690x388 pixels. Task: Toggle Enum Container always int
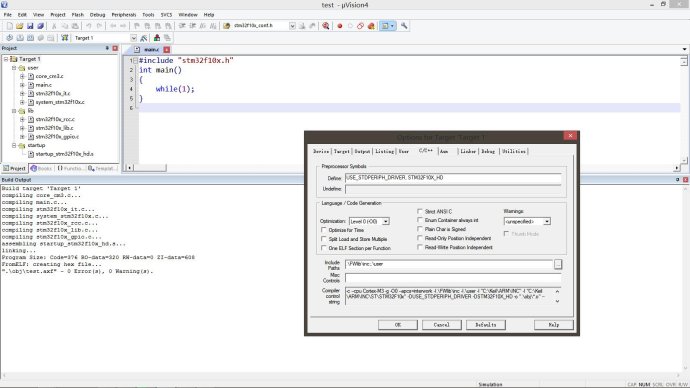pos(420,220)
